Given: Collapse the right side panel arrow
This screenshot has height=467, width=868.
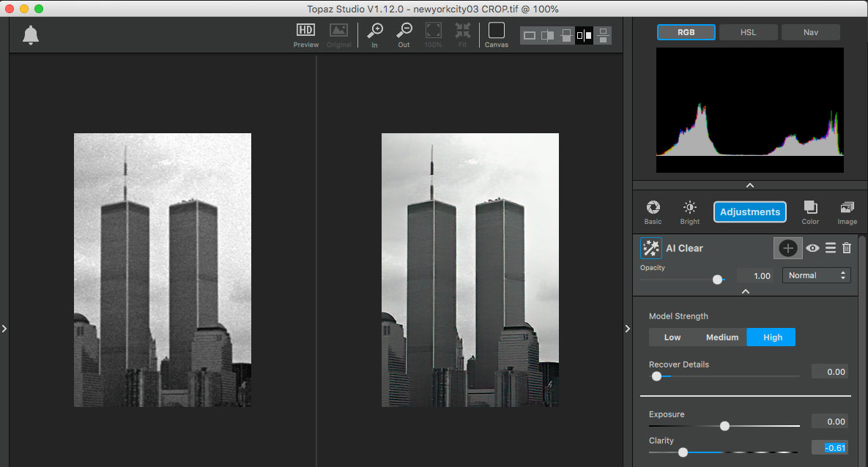Looking at the screenshot, I should 627,329.
